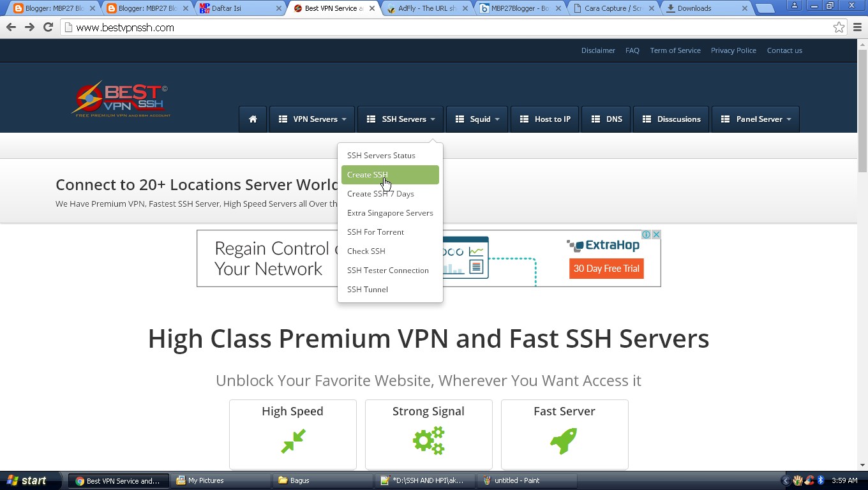Select SSH For Torrent

click(390, 232)
